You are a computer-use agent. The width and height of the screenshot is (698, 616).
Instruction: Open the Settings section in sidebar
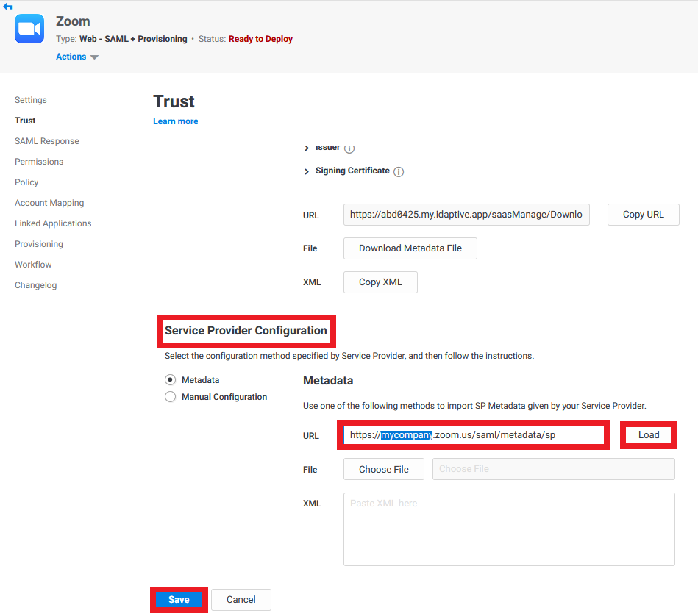pos(31,100)
